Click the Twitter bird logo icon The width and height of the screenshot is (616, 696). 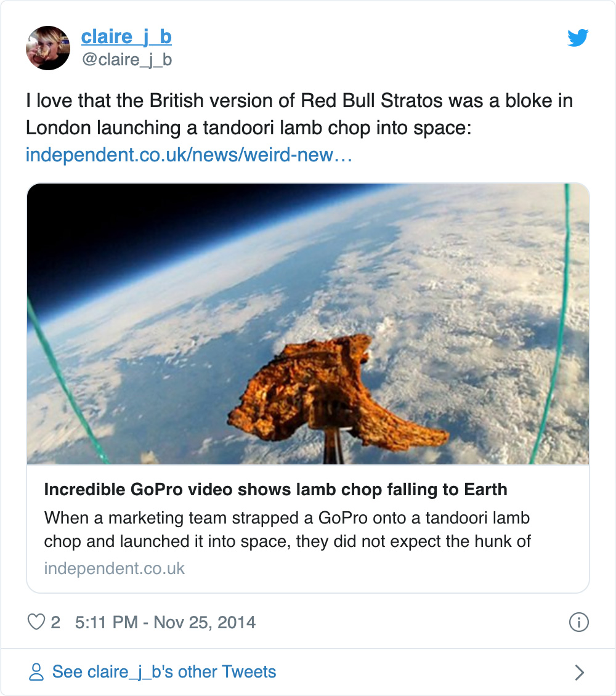click(x=578, y=38)
